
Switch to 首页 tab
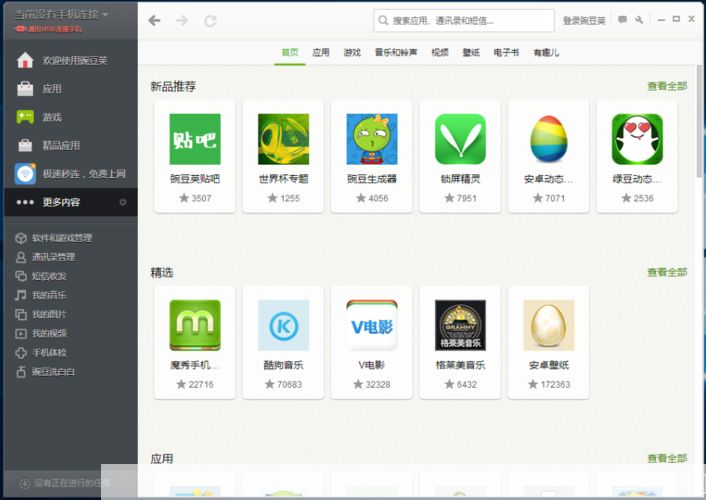click(290, 53)
